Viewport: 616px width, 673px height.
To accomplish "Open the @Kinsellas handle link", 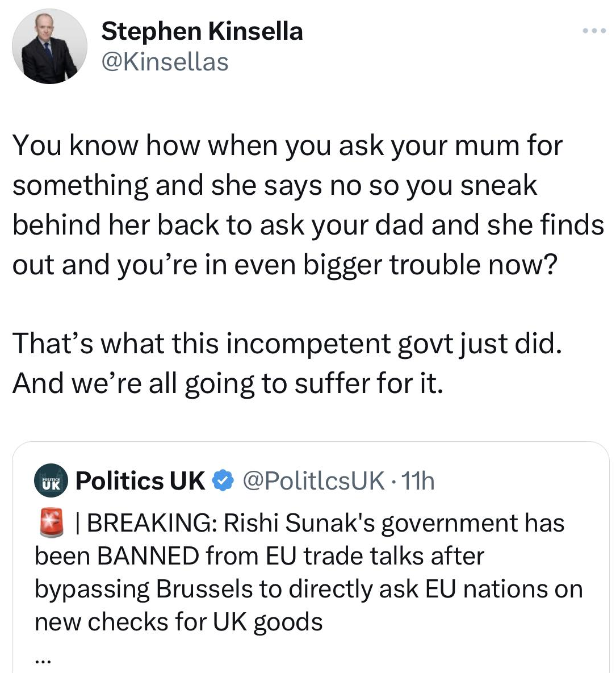I will click(165, 61).
